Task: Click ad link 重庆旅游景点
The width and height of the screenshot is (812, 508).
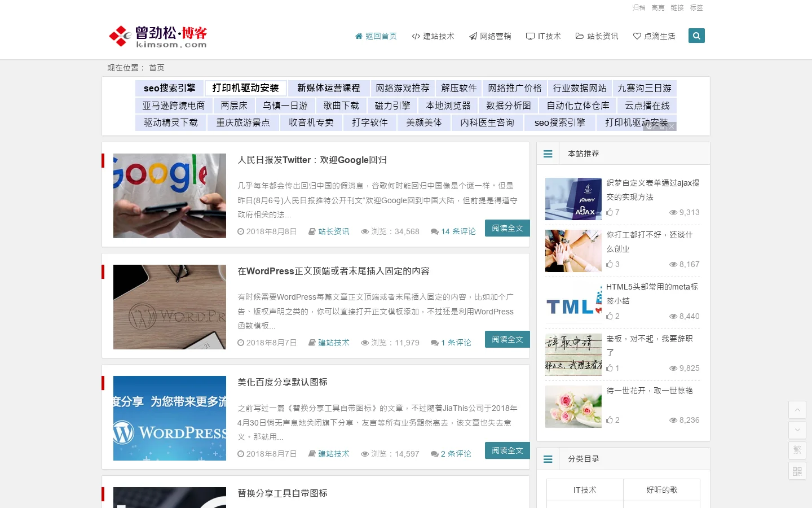Action: pyautogui.click(x=243, y=122)
